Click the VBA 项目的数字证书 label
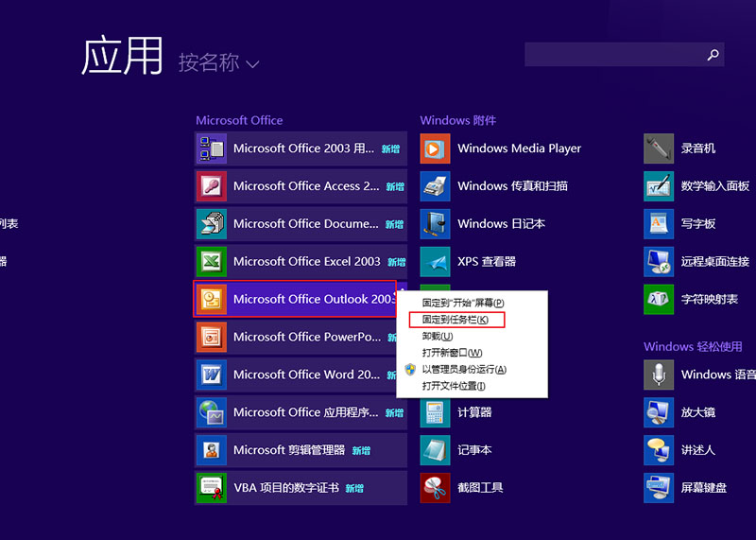The height and width of the screenshot is (540, 756). click(x=286, y=488)
